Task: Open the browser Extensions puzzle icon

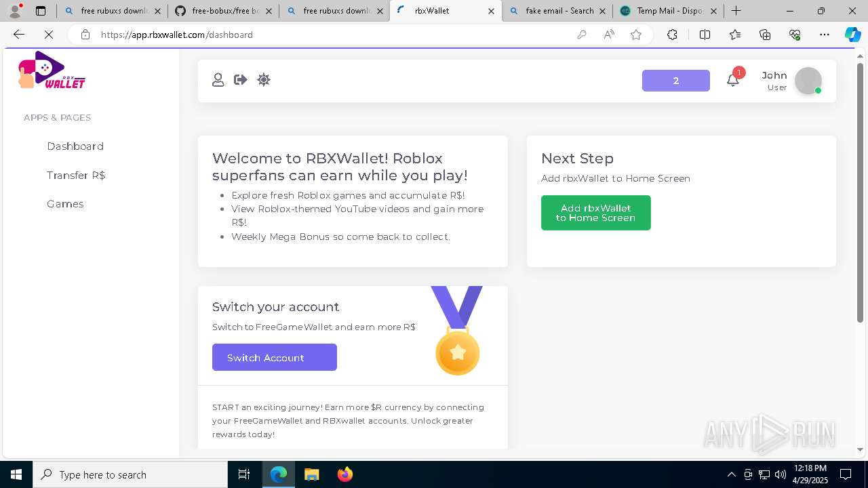Action: [672, 35]
